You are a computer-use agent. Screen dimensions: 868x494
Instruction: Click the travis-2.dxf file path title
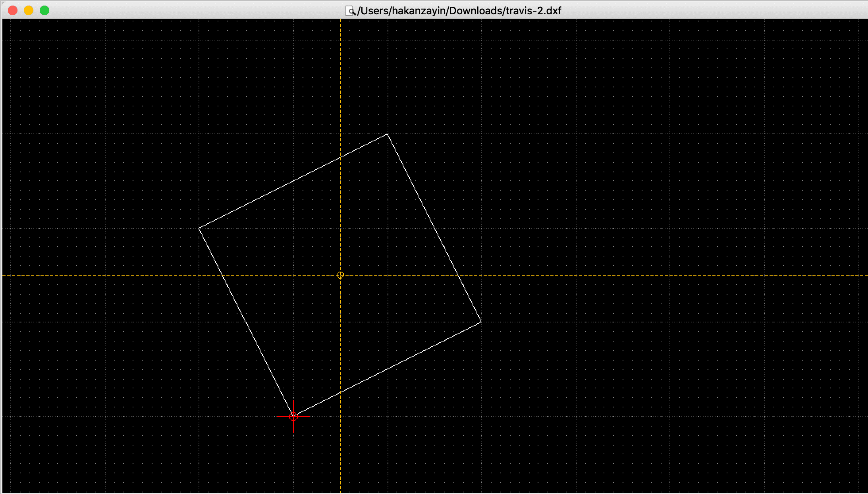click(x=459, y=11)
